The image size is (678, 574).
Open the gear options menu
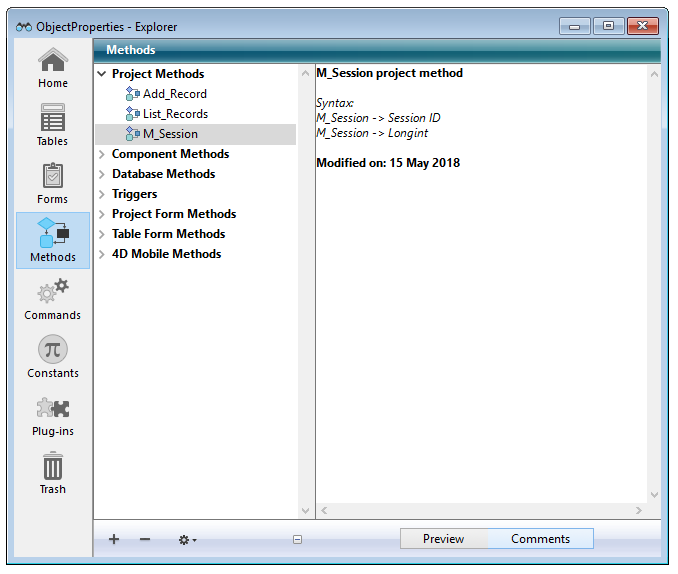point(187,539)
